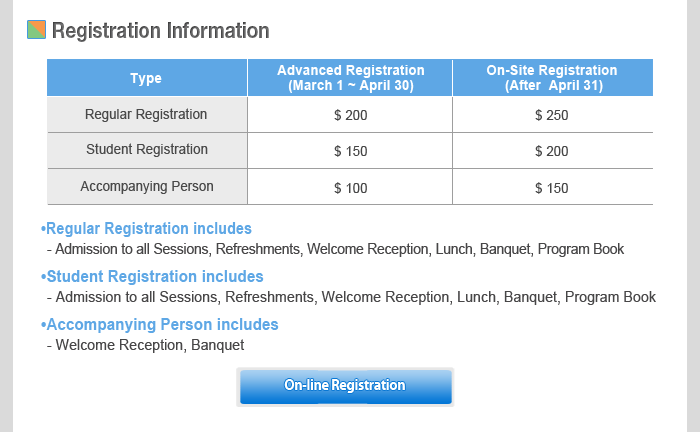700x432 pixels.
Task: Select the Student Registration row label
Action: [146, 150]
